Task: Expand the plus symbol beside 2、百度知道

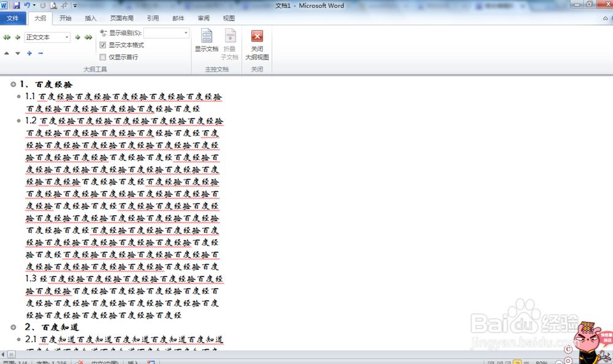Action: click(x=13, y=327)
